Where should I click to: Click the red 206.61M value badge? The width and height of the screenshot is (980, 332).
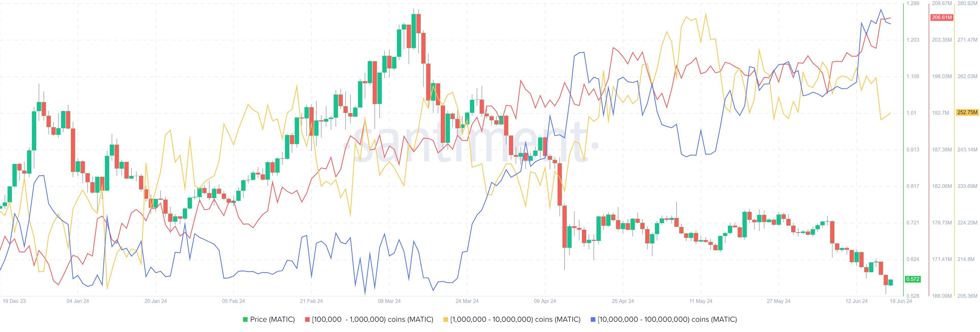tap(941, 18)
